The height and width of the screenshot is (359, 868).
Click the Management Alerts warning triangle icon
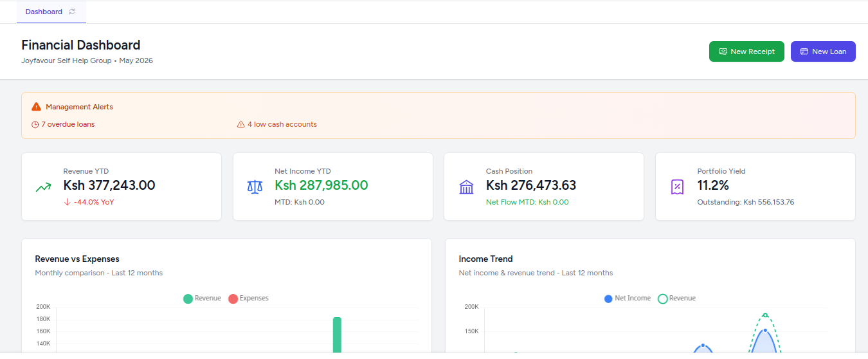click(x=36, y=107)
